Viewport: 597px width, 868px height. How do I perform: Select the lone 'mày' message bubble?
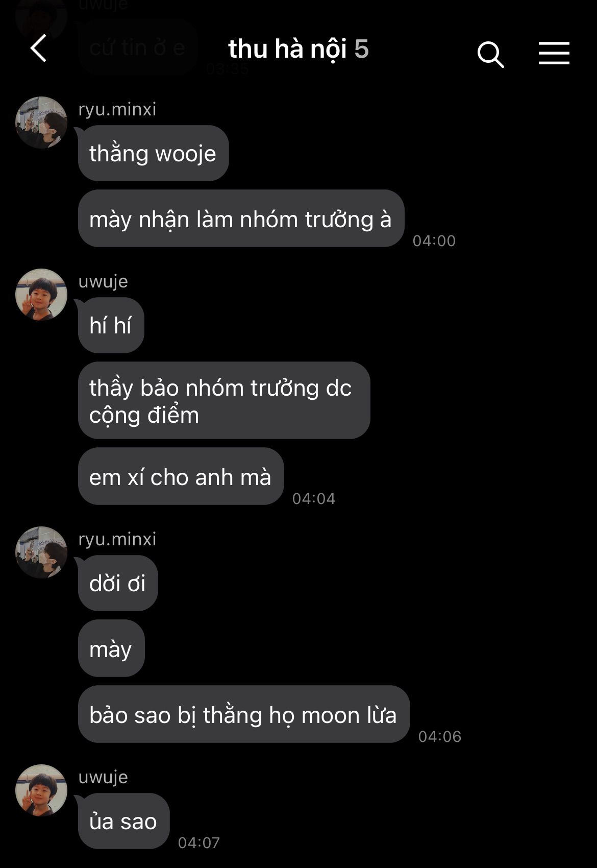pyautogui.click(x=111, y=648)
